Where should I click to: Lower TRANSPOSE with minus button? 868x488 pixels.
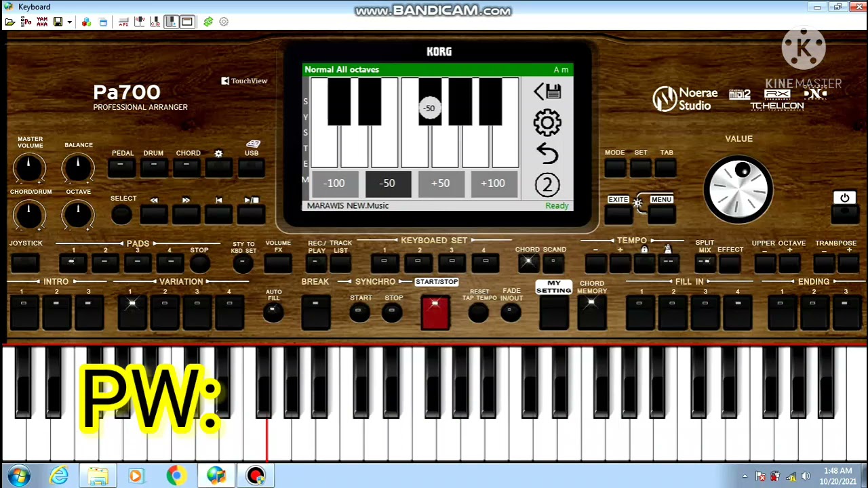coord(824,263)
